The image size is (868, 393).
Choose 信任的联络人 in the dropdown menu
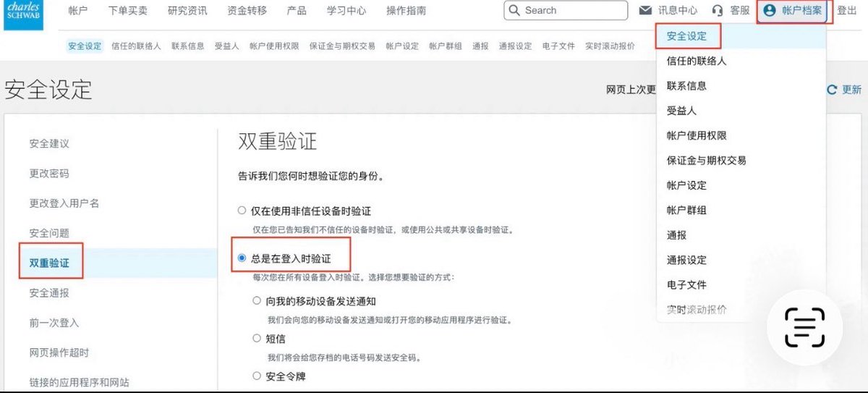tap(697, 62)
